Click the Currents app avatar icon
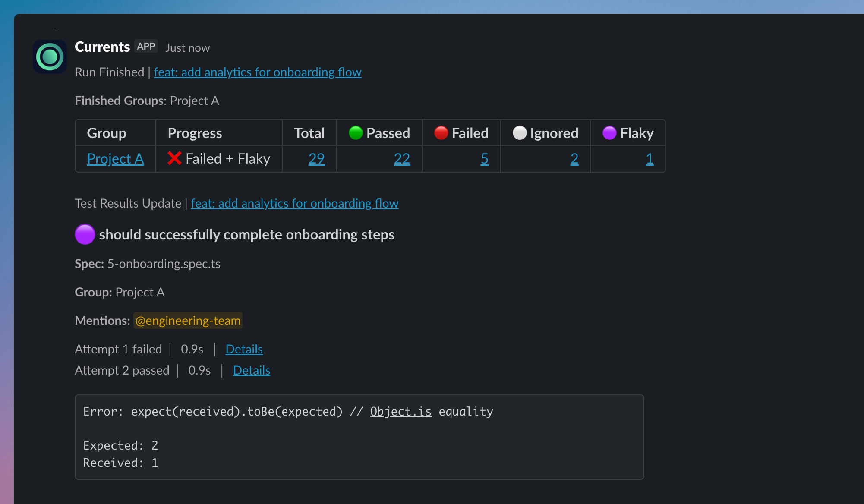This screenshot has height=504, width=864. (50, 57)
